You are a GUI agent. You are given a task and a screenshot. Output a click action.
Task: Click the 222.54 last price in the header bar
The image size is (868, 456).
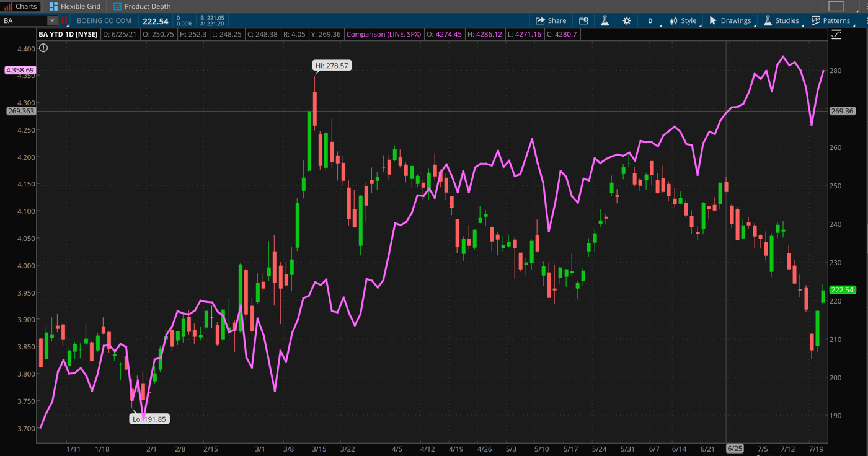pyautogui.click(x=156, y=21)
